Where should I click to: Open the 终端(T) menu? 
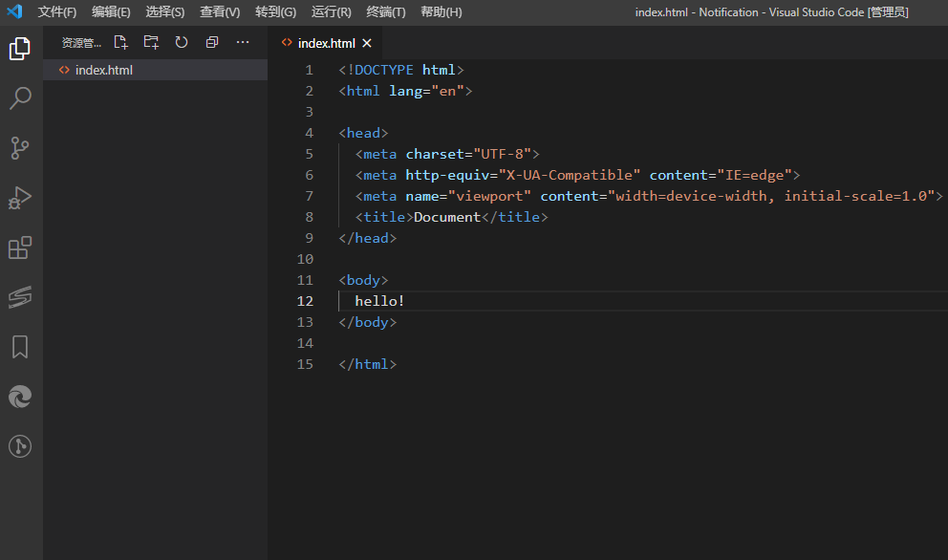pyautogui.click(x=386, y=11)
